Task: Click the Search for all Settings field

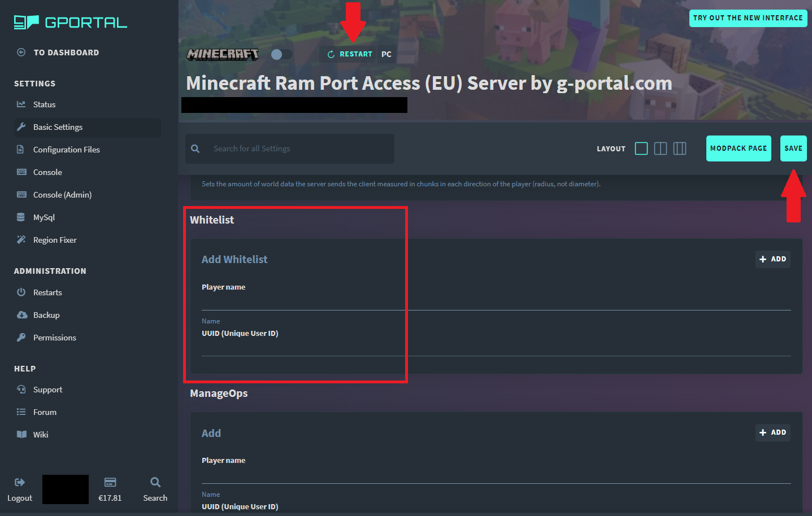Action: [x=289, y=148]
